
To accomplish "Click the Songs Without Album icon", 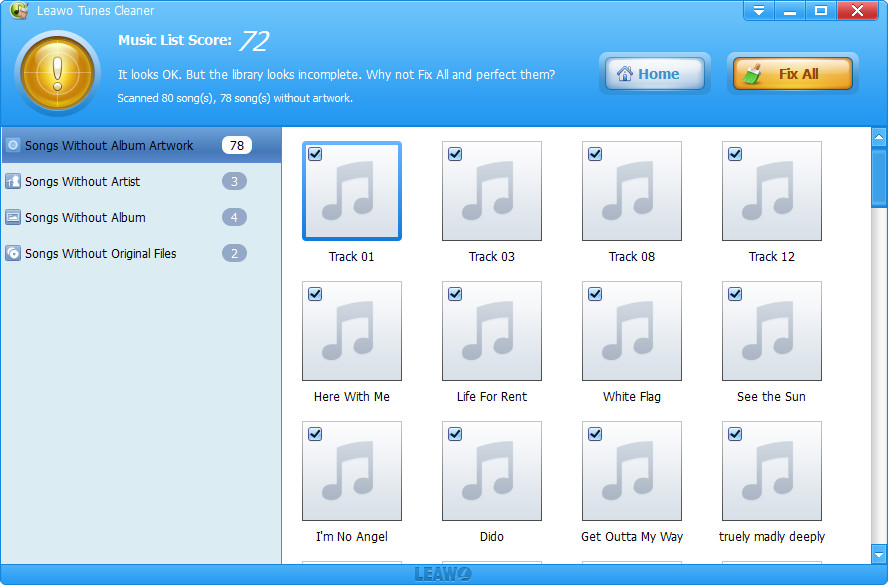I will click(x=13, y=217).
